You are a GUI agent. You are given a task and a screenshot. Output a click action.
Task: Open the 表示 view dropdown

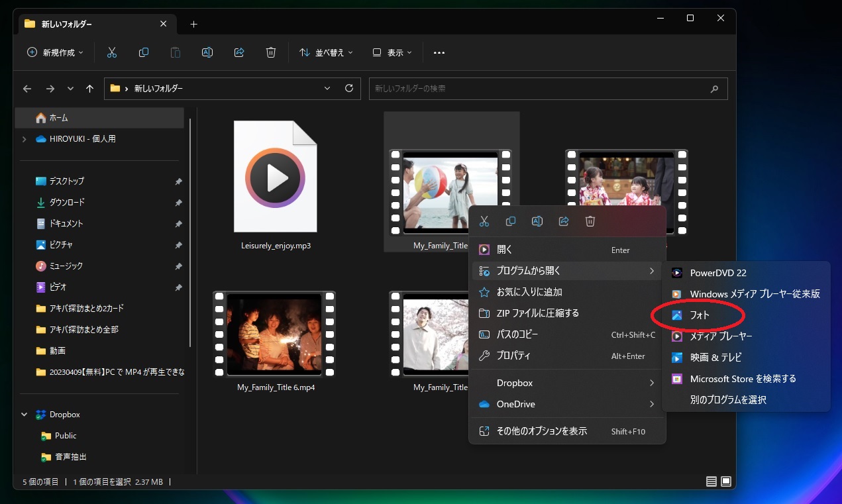click(392, 52)
